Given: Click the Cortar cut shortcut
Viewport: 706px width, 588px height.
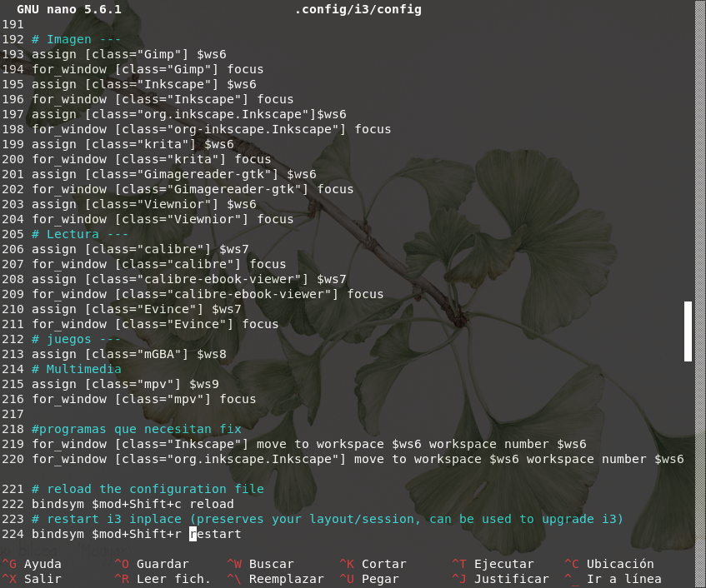Looking at the screenshot, I should (373, 564).
